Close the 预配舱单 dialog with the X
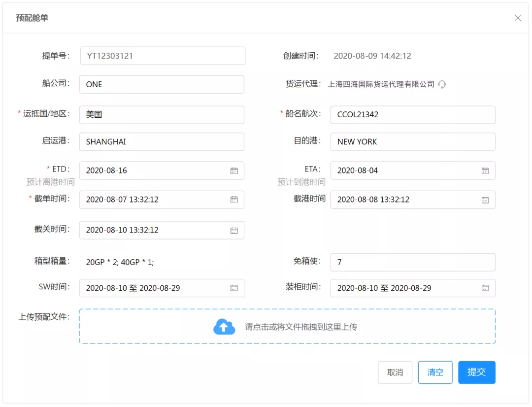The height and width of the screenshot is (407, 532). pyautogui.click(x=518, y=18)
